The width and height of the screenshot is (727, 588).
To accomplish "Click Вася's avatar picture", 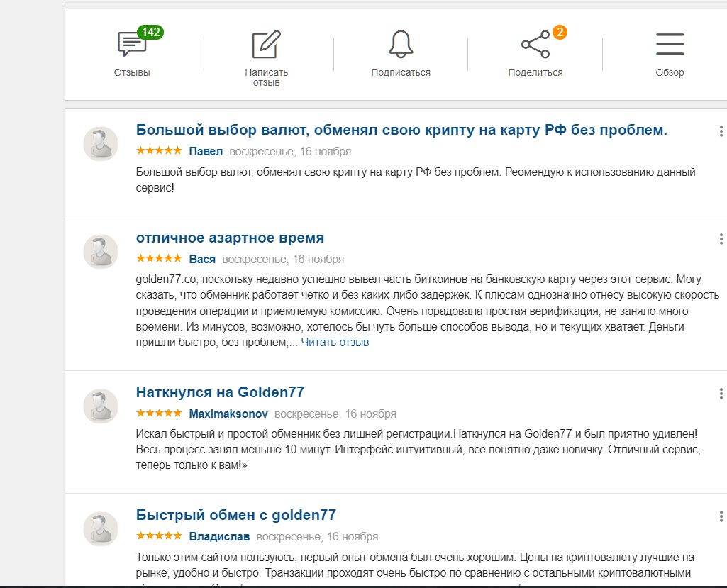I will (101, 252).
